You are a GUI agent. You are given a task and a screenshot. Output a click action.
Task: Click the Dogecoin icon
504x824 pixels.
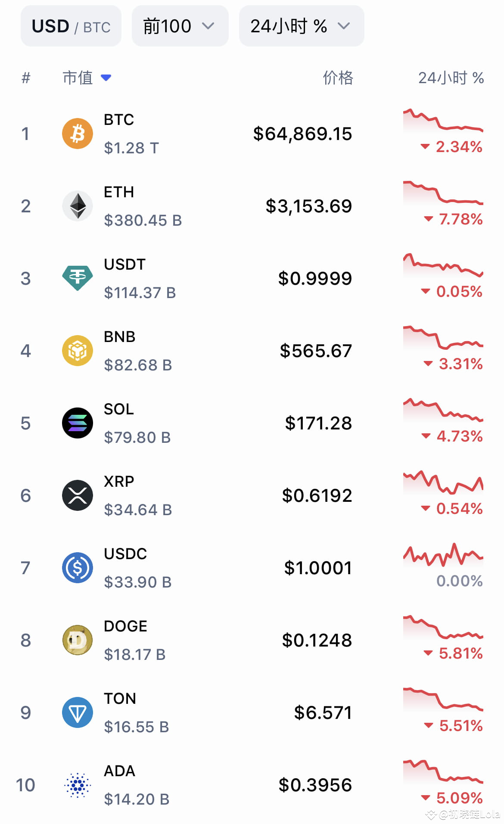click(x=78, y=640)
